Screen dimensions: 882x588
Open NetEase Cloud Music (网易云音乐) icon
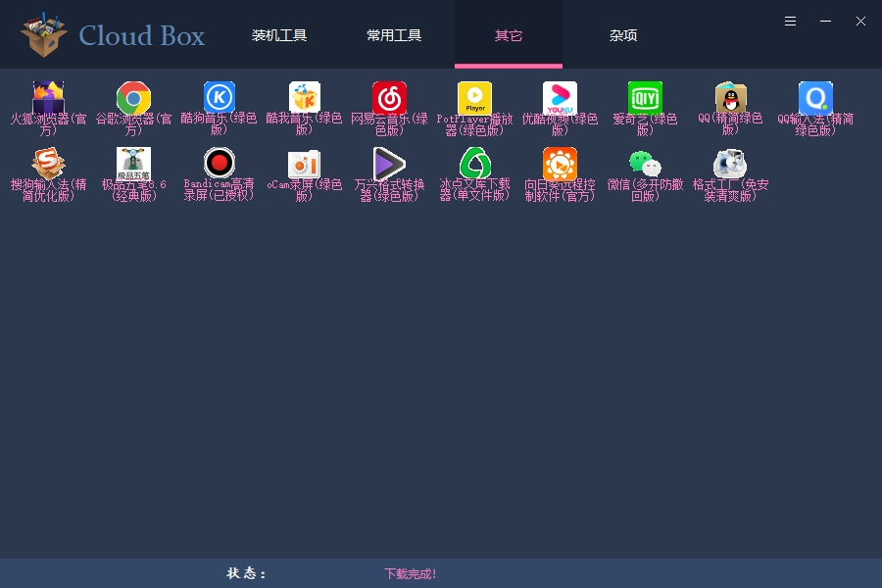[389, 98]
